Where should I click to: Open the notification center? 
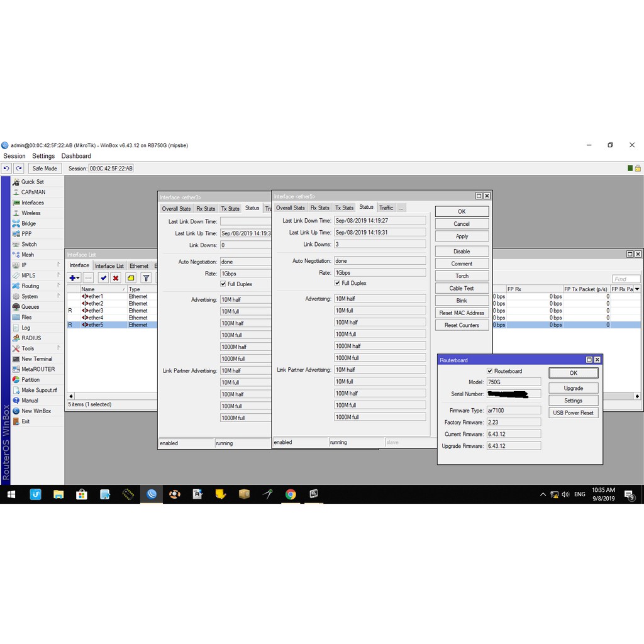click(x=629, y=494)
